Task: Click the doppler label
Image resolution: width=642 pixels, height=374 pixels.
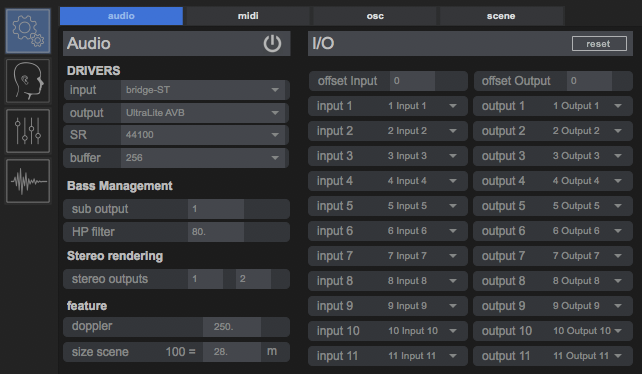Action: (92, 326)
